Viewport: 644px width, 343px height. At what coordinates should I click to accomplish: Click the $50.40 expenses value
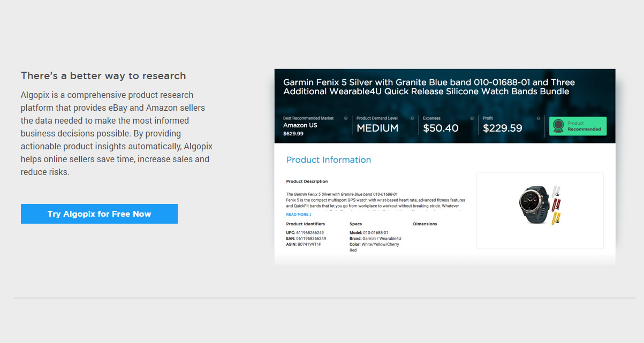click(x=441, y=128)
